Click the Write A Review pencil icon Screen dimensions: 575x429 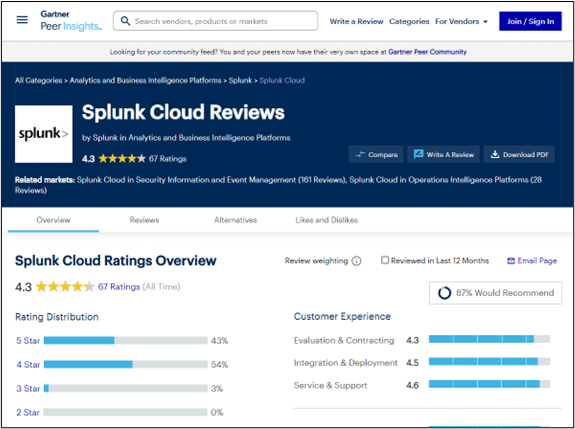418,154
